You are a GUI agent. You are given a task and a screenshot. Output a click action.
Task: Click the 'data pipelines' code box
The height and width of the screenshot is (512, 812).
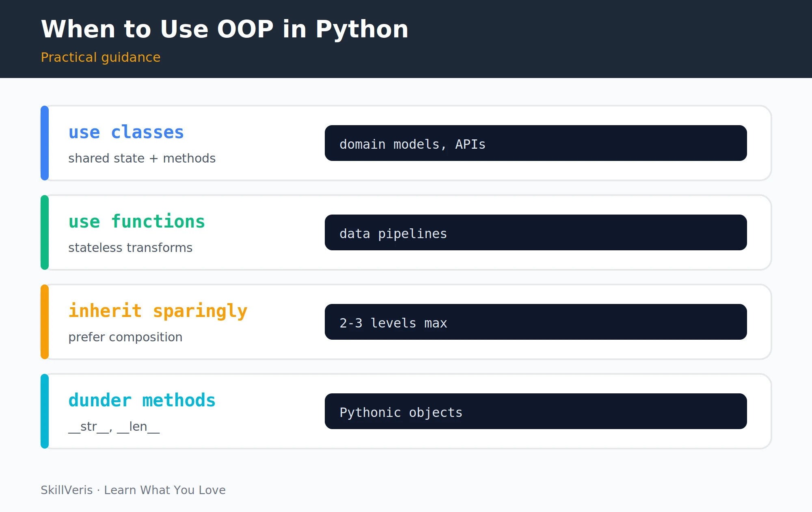click(x=536, y=232)
